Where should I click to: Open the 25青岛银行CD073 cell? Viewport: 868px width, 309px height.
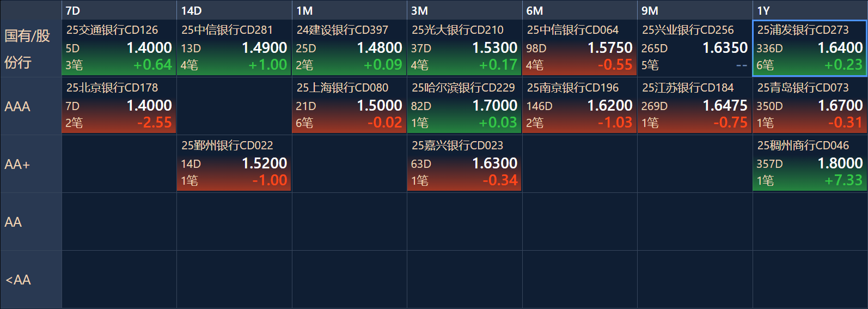point(810,106)
